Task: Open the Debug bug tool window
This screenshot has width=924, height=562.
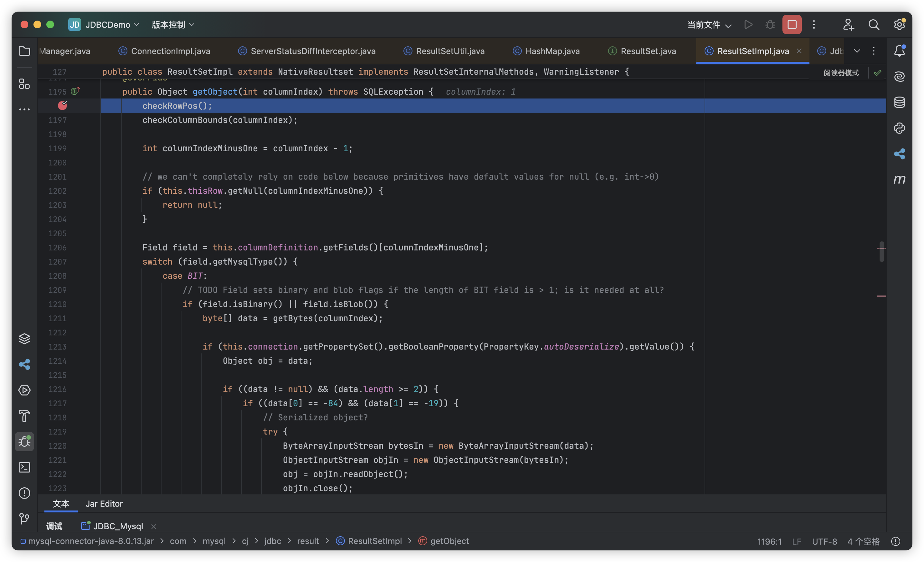Action: [x=24, y=442]
